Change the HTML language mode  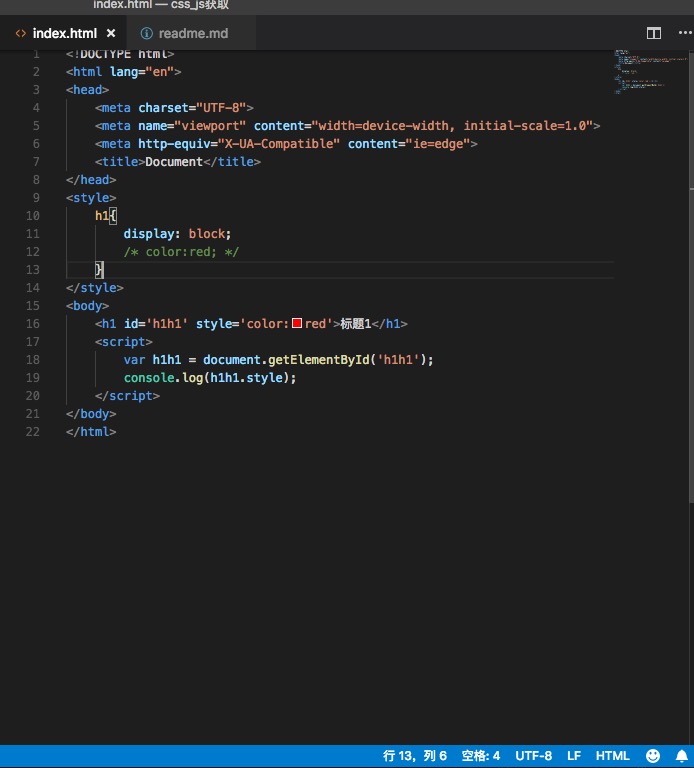tap(612, 756)
